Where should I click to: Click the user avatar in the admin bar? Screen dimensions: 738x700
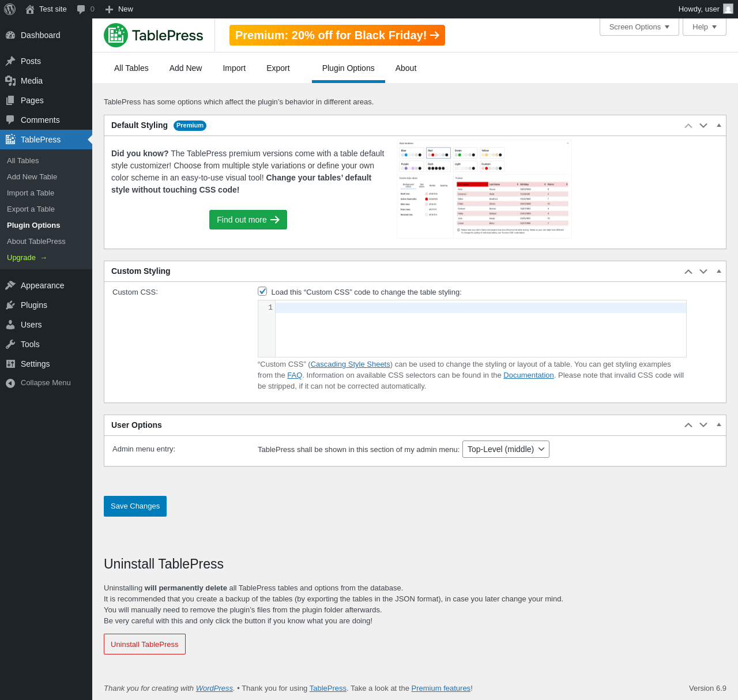728,9
